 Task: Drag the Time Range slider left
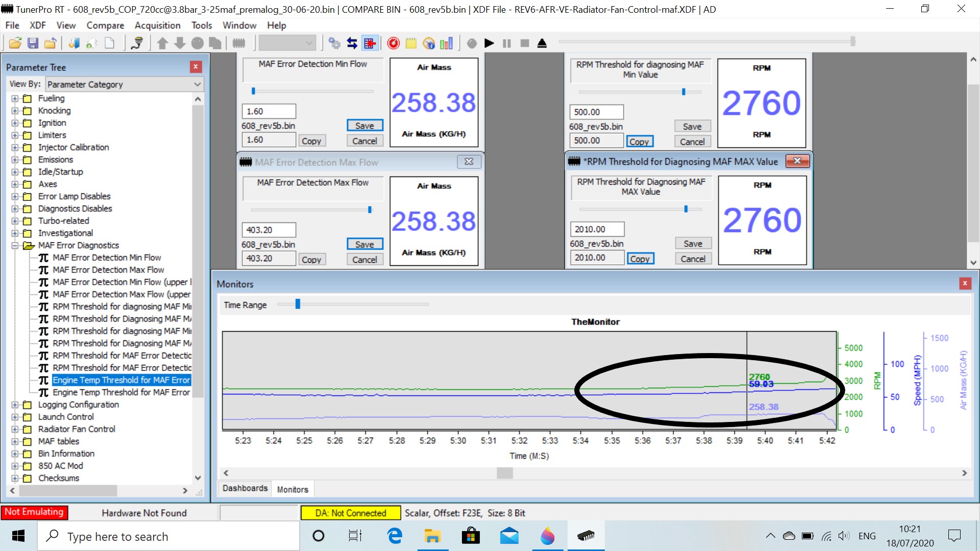(297, 304)
